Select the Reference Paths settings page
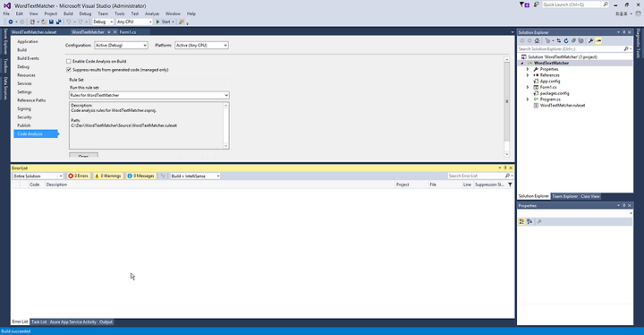 pos(31,100)
